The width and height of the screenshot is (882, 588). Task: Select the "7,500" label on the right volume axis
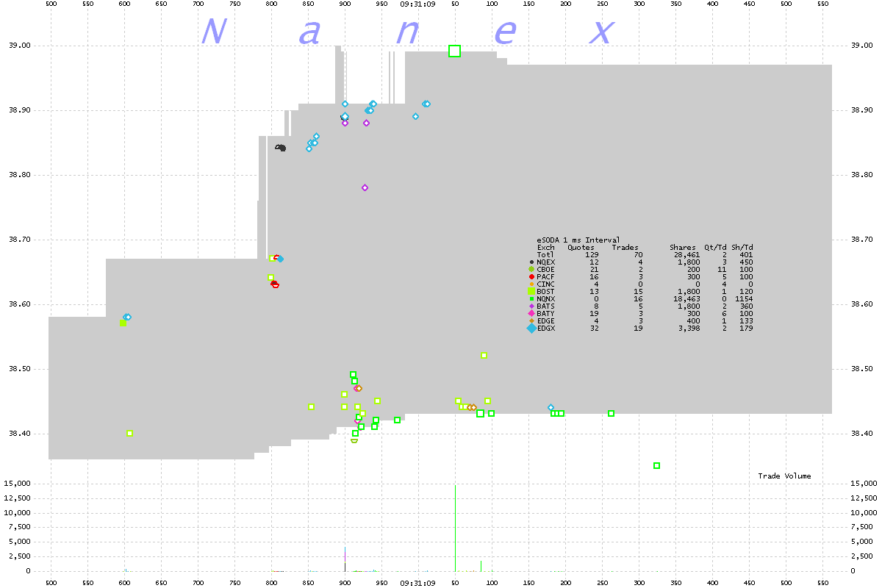click(862, 527)
